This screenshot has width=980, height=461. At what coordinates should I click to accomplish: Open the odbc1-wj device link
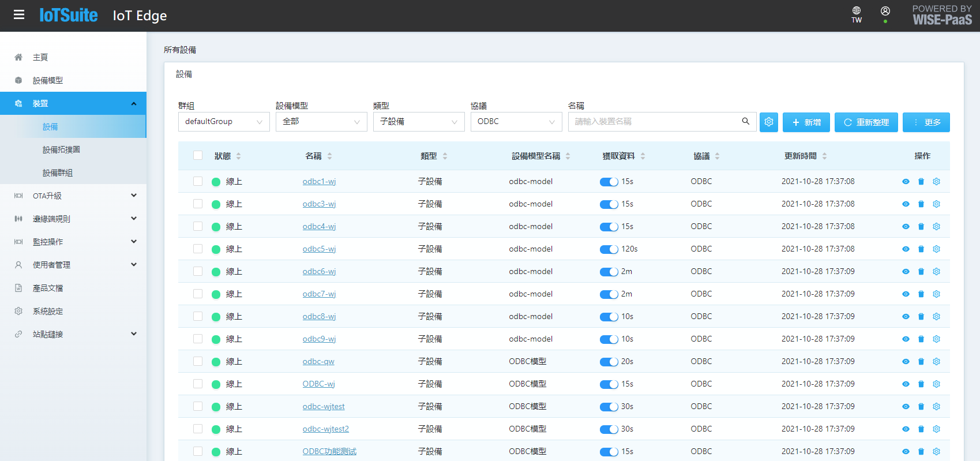tap(319, 182)
